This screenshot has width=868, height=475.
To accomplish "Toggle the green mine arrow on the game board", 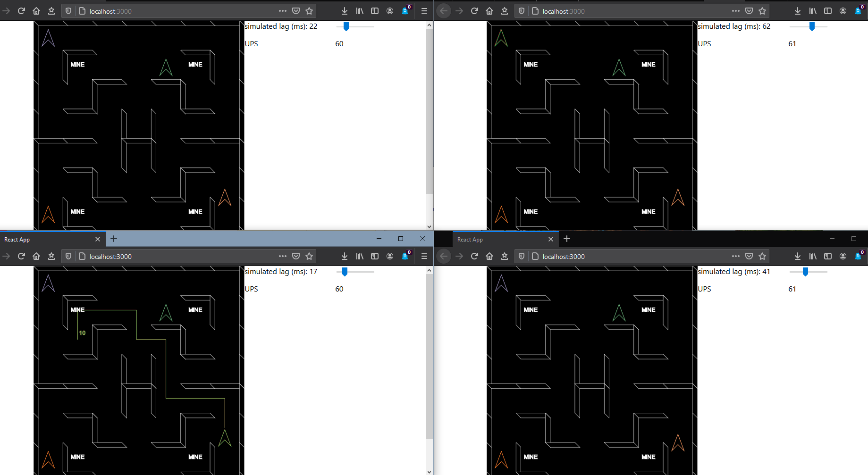I will pos(165,68).
